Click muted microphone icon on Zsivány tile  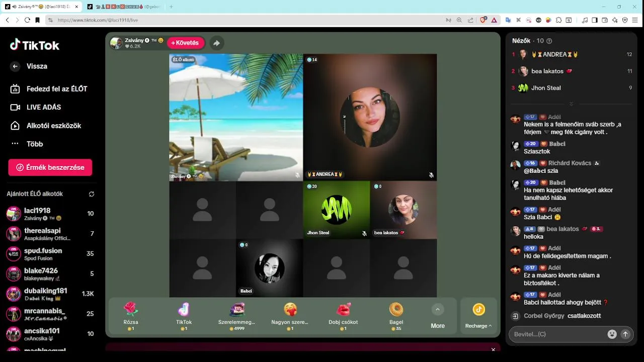(298, 175)
